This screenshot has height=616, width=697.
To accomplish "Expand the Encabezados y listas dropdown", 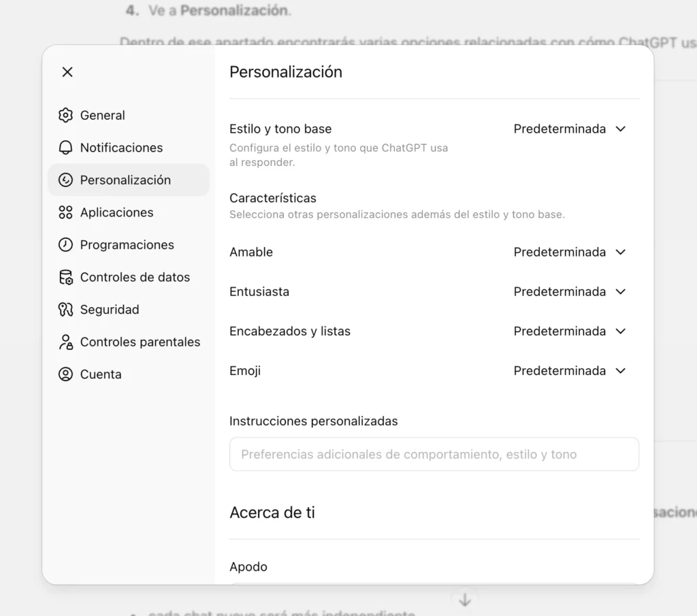I will pyautogui.click(x=569, y=331).
